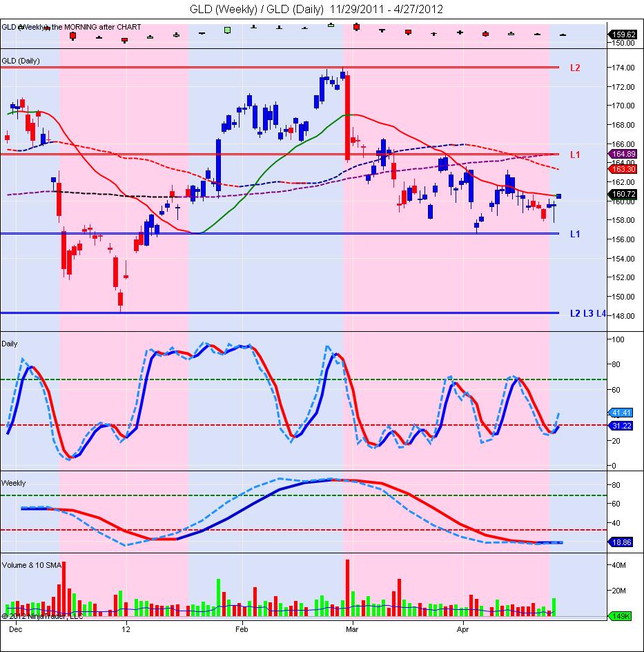
Task: Select the 'the MORNING after CHART' panel label
Action: click(x=96, y=27)
